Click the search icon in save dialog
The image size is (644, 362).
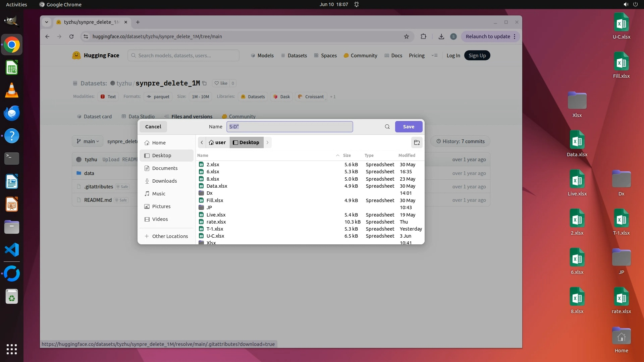(x=387, y=127)
